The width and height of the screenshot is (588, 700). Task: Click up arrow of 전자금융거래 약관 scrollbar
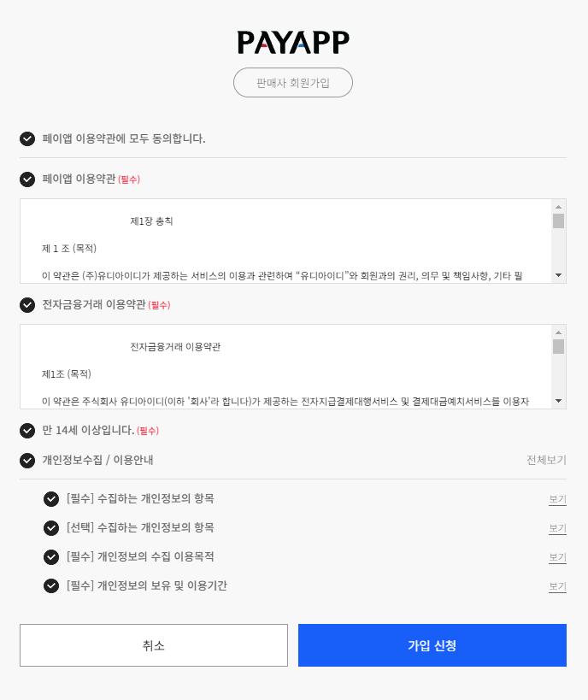[559, 332]
